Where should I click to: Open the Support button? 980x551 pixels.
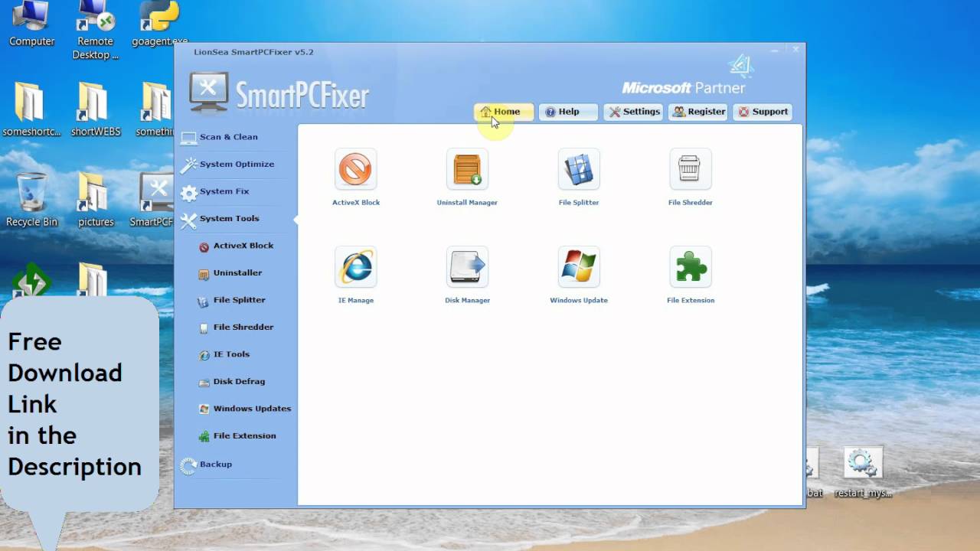763,112
